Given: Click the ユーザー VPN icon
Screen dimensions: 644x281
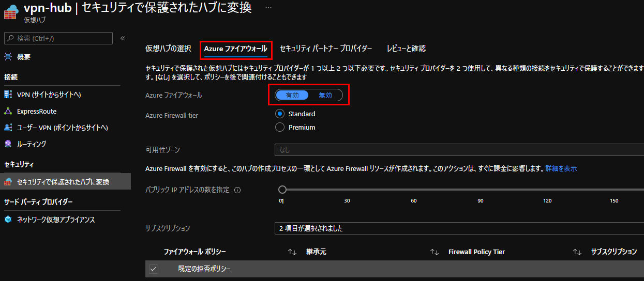Looking at the screenshot, I should (x=8, y=128).
